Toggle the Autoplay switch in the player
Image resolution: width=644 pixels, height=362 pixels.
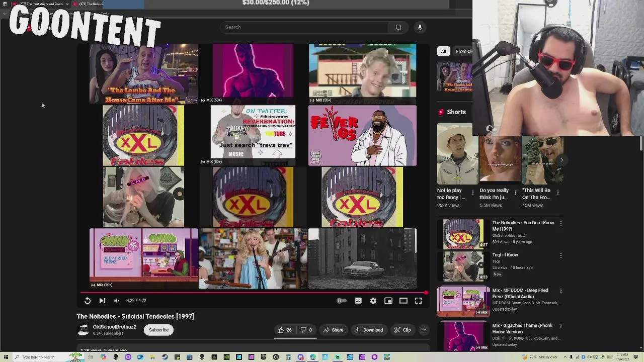pyautogui.click(x=341, y=301)
